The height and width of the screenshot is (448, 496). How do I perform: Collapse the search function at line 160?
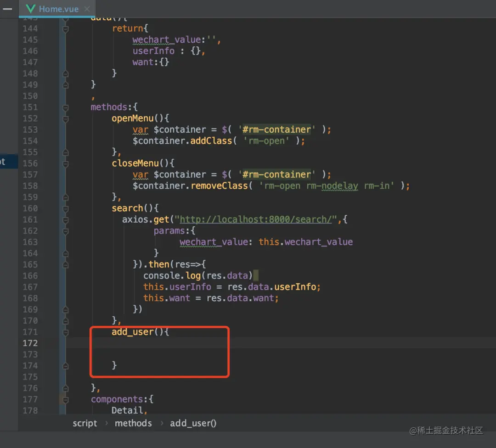point(66,209)
